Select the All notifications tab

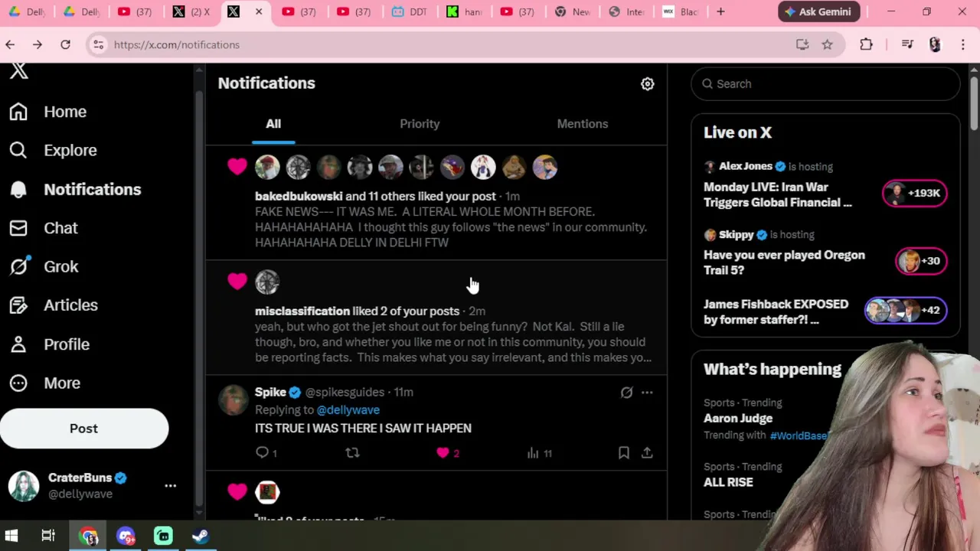tap(273, 124)
